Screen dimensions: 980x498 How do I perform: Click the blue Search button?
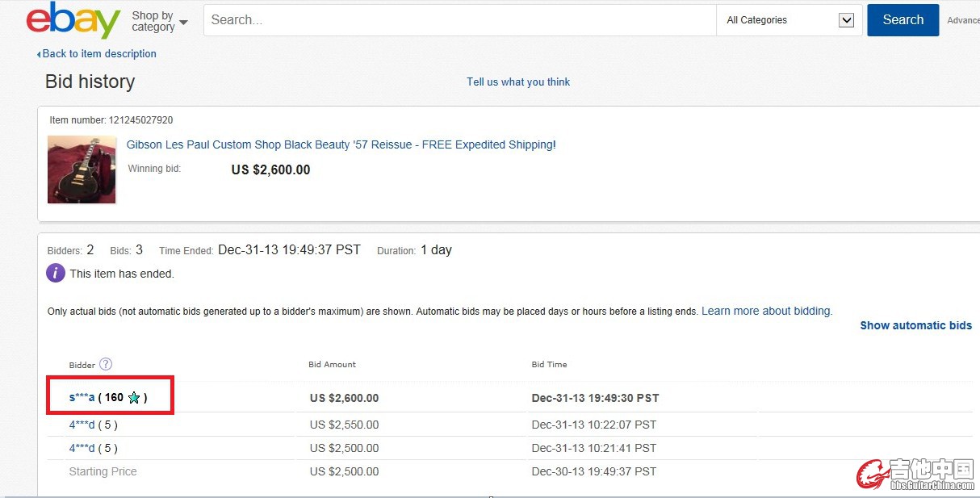point(903,20)
